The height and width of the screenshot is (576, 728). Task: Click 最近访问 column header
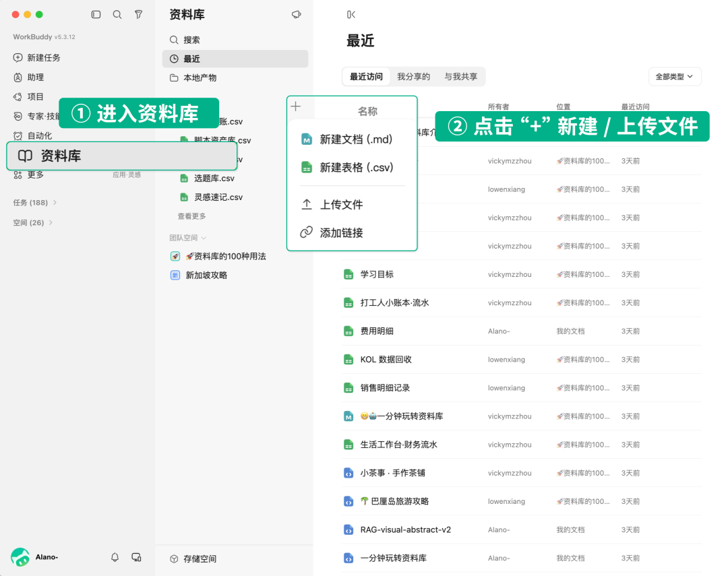tap(635, 106)
